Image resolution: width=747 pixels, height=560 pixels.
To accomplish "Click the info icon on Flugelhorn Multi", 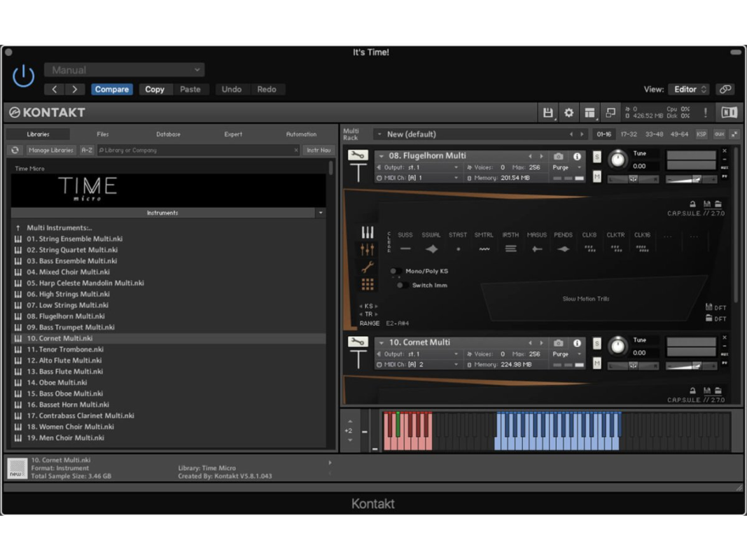I will [x=577, y=157].
